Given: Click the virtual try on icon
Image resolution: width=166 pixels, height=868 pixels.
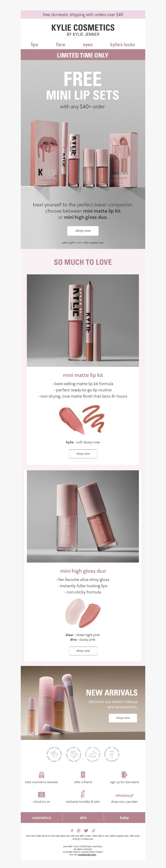Looking at the screenshot, I should pos(41,794).
